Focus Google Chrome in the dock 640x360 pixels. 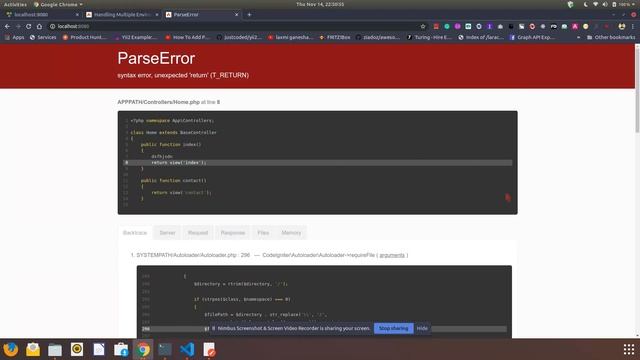click(143, 349)
